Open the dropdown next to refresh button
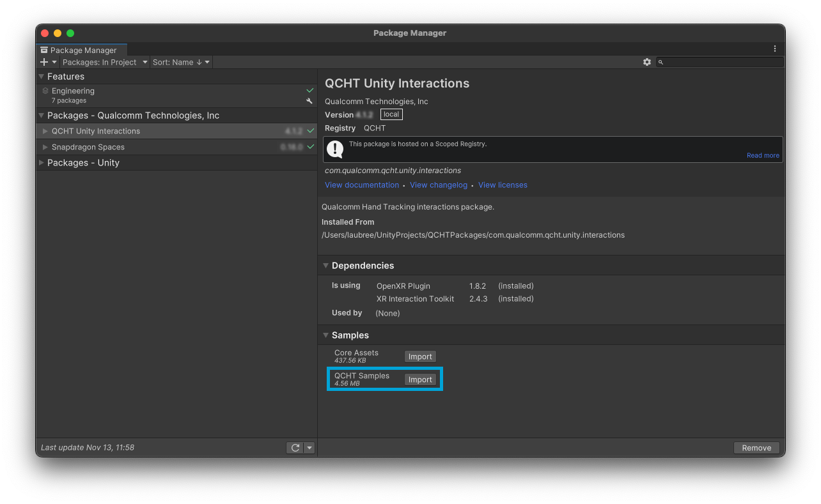821x504 pixels. point(309,448)
